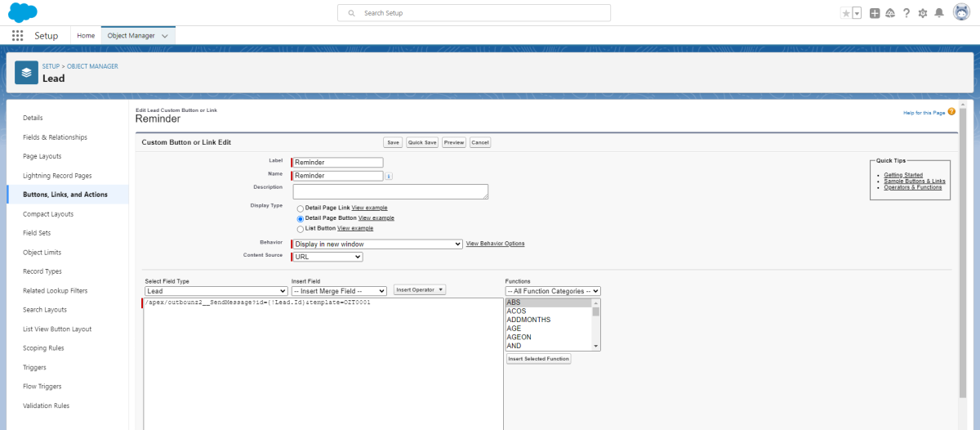Open the Setup gear icon
This screenshot has width=980, height=430.
(x=923, y=13)
